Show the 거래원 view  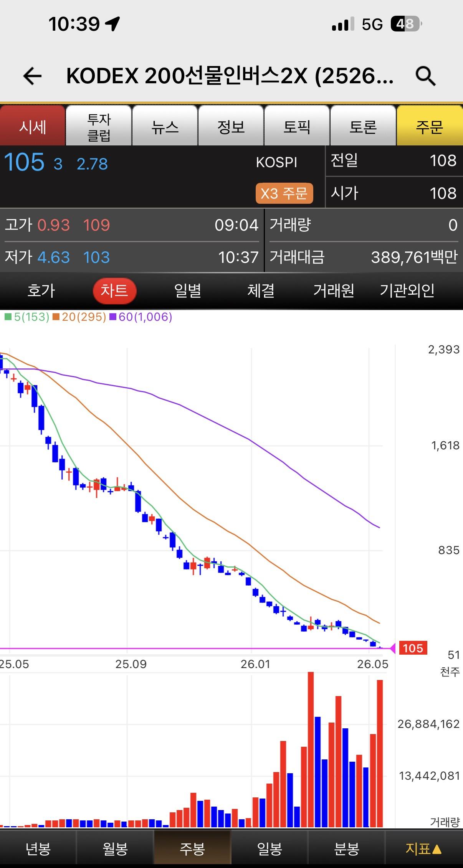pyautogui.click(x=334, y=290)
